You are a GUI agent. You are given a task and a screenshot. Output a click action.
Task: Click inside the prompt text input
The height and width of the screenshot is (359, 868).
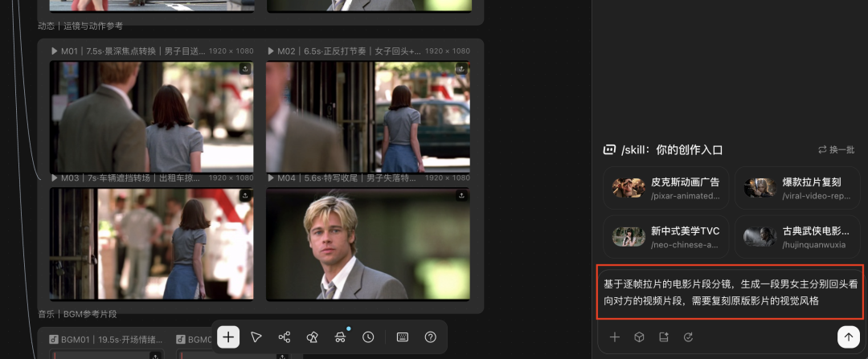[731, 292]
